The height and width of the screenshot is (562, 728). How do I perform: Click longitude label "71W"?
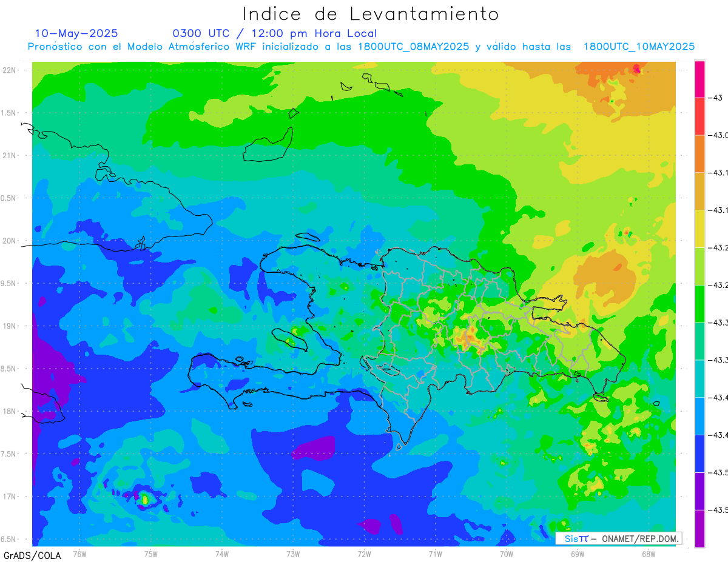pyautogui.click(x=435, y=554)
